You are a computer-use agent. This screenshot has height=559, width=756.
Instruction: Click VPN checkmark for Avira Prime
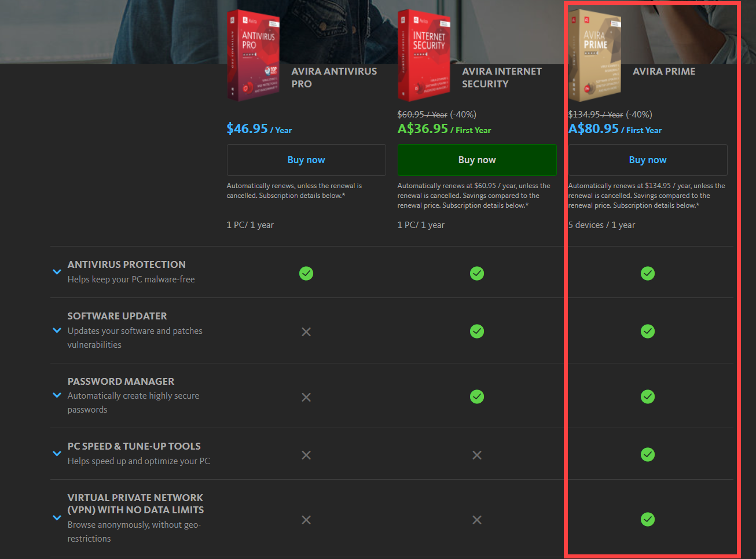pos(648,519)
